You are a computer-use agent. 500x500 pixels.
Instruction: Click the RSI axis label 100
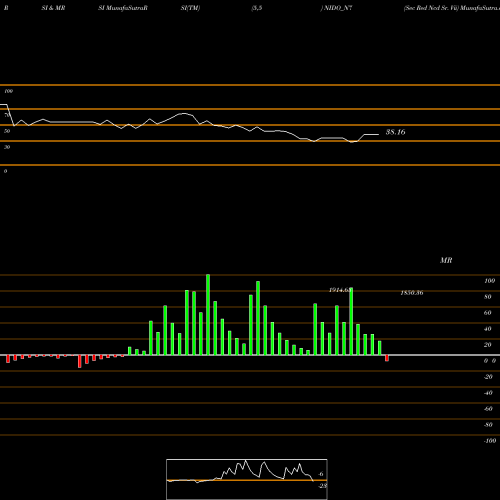click(x=8, y=91)
